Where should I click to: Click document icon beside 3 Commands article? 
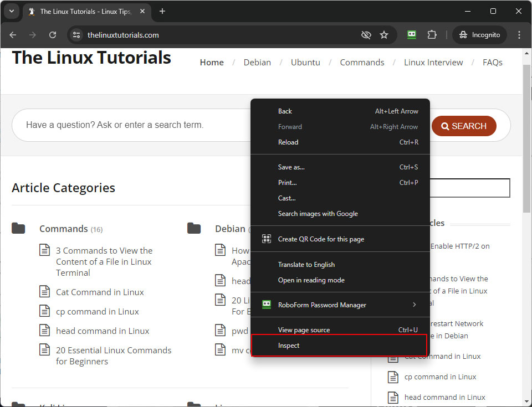[44, 250]
